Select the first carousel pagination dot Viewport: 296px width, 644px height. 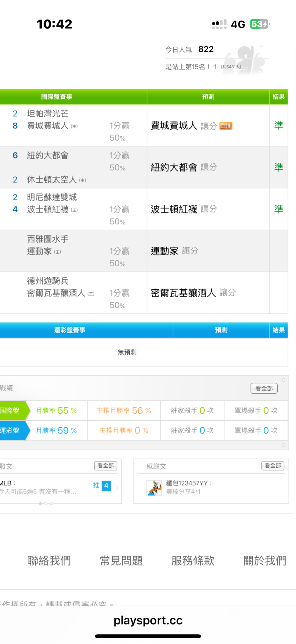tap(40, 504)
